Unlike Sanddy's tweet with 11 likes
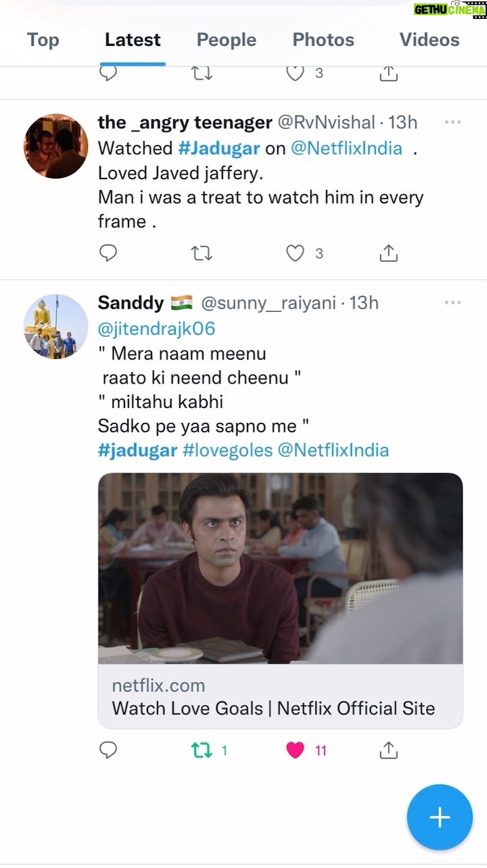 click(x=296, y=750)
